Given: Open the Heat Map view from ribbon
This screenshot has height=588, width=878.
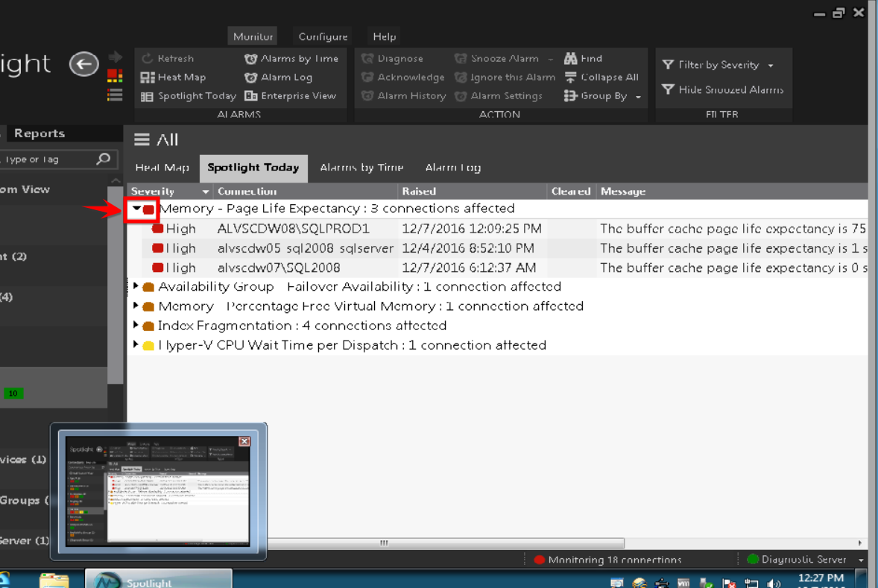Looking at the screenshot, I should click(x=173, y=78).
